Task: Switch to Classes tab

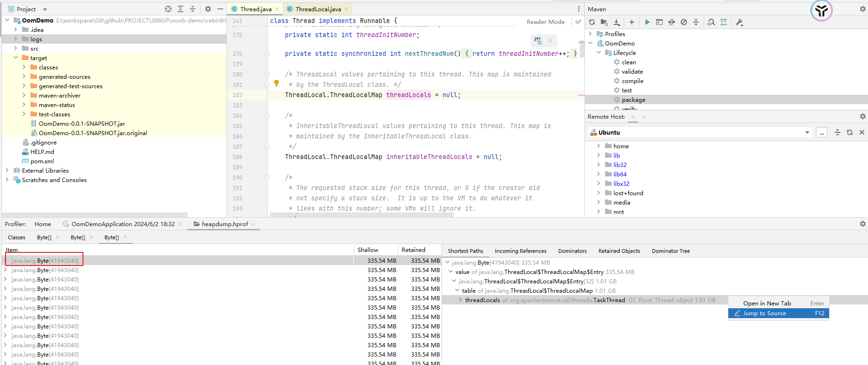Action: pos(16,237)
